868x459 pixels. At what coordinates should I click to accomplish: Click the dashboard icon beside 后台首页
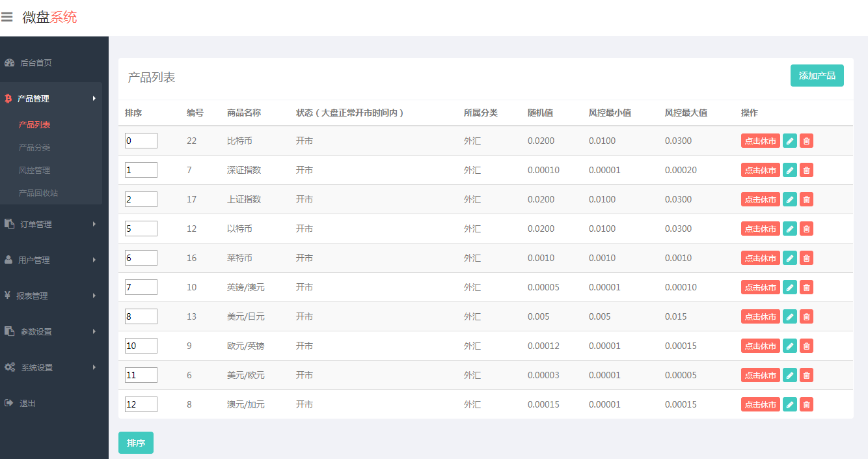click(x=9, y=63)
